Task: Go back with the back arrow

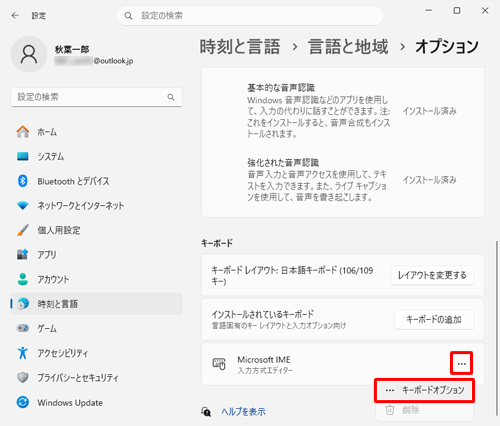Action: pyautogui.click(x=15, y=15)
